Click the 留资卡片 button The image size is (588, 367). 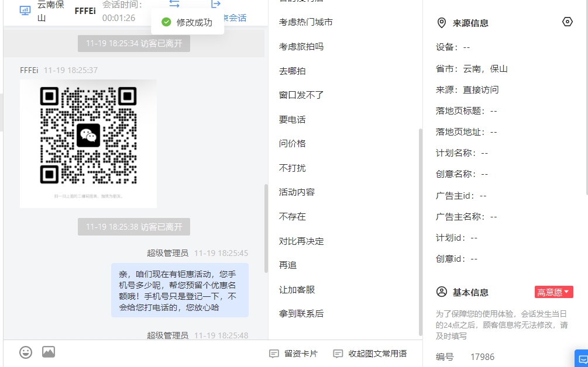pos(293,354)
